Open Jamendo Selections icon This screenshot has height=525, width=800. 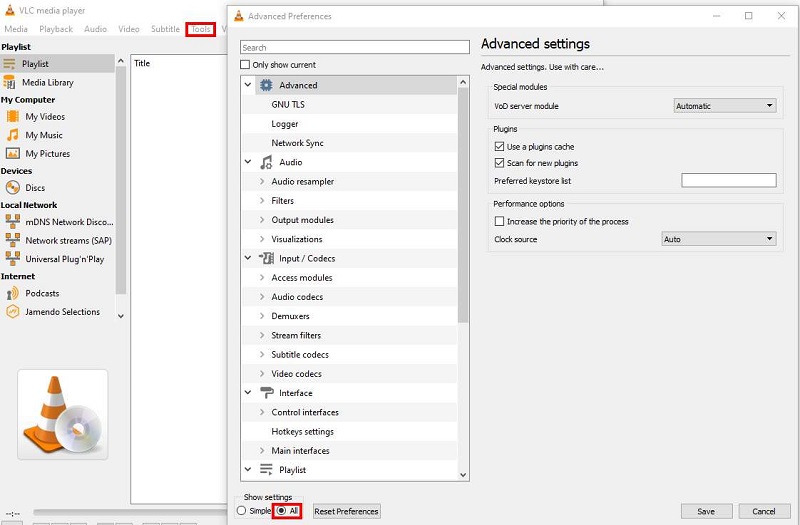pyautogui.click(x=12, y=311)
